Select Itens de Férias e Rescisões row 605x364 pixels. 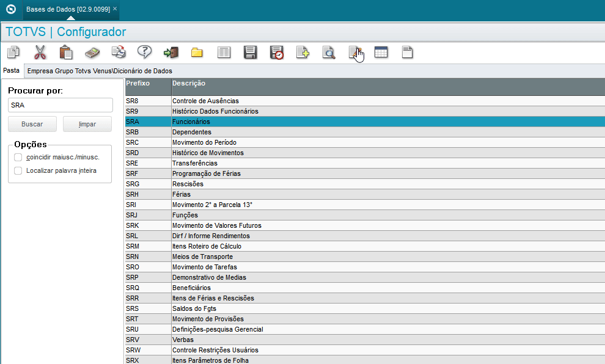[x=365, y=299]
